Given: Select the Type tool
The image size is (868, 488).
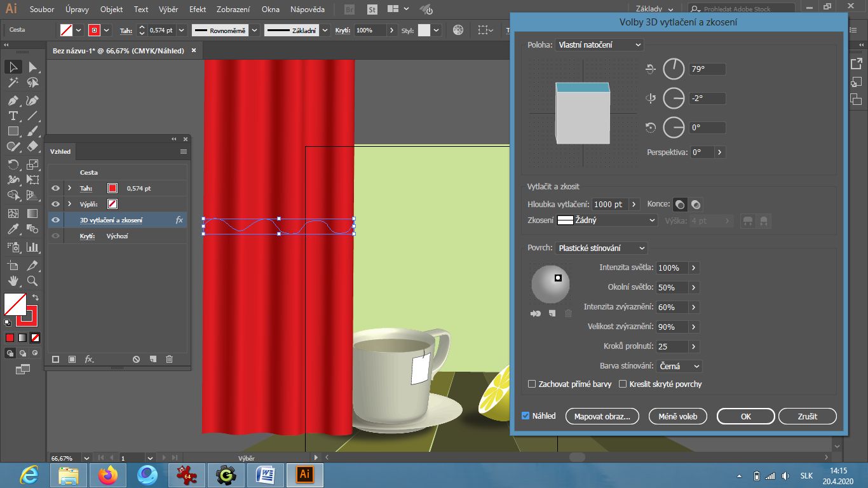Looking at the screenshot, I should (13, 116).
